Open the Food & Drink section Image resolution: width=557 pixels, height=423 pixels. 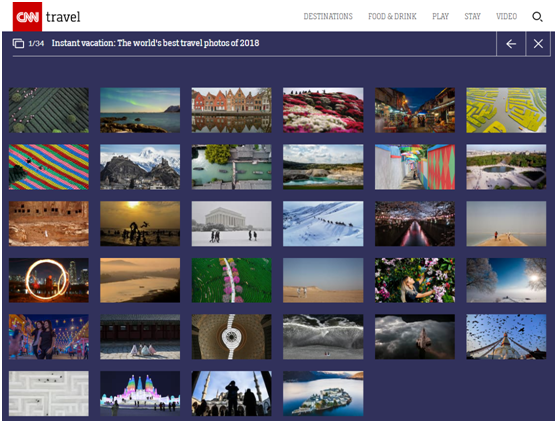click(392, 16)
